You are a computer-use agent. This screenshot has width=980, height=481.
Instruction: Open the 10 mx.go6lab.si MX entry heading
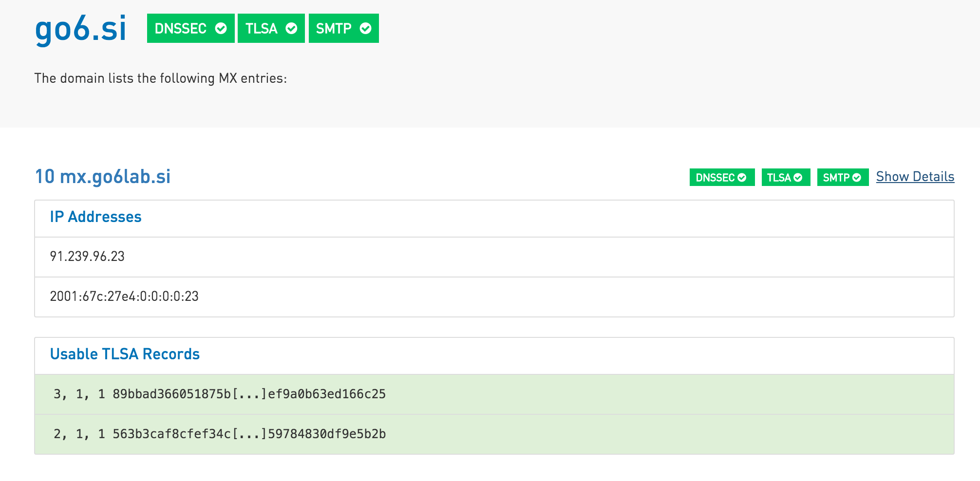pos(103,177)
